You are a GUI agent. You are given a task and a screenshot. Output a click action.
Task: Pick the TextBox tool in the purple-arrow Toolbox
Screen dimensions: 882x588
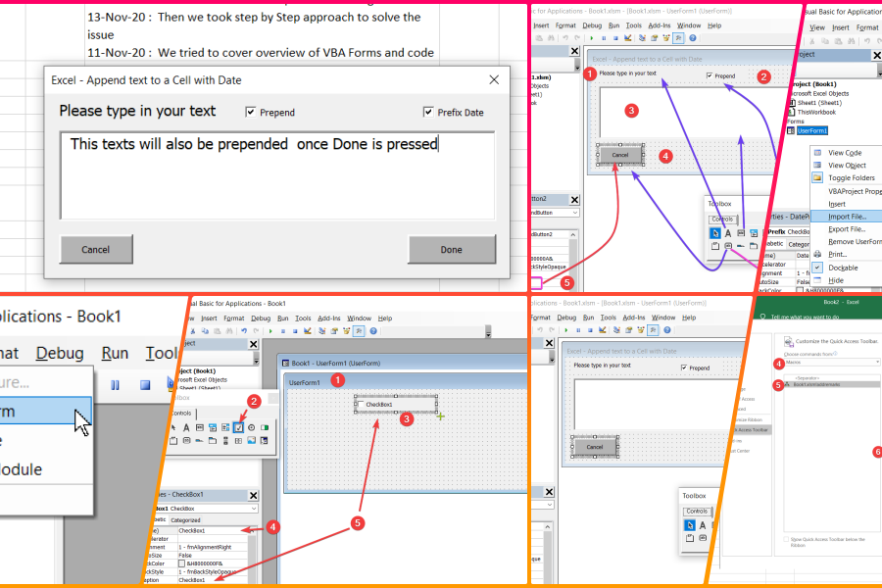click(x=741, y=233)
